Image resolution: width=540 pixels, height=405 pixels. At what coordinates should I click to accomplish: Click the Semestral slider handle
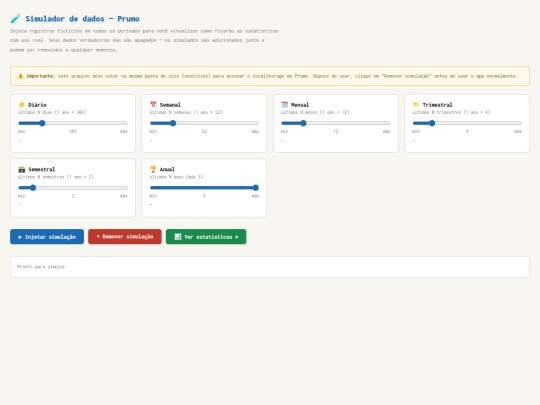click(x=33, y=188)
